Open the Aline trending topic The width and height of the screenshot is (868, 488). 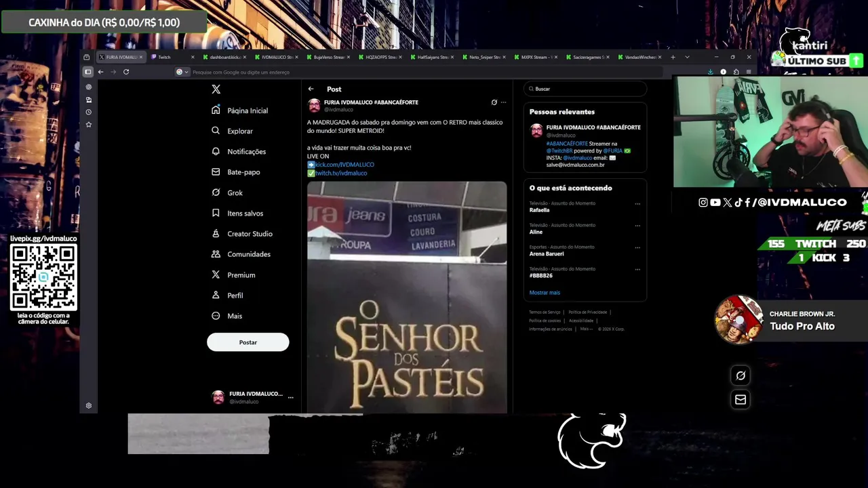tap(536, 232)
